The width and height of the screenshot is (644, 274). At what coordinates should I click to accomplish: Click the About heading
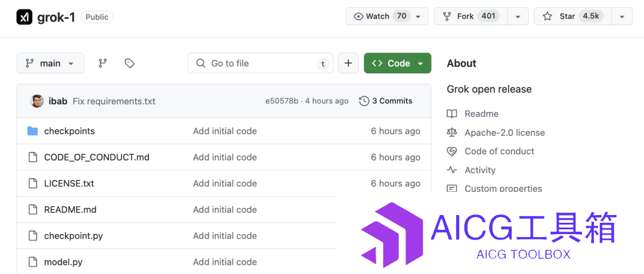(x=462, y=63)
